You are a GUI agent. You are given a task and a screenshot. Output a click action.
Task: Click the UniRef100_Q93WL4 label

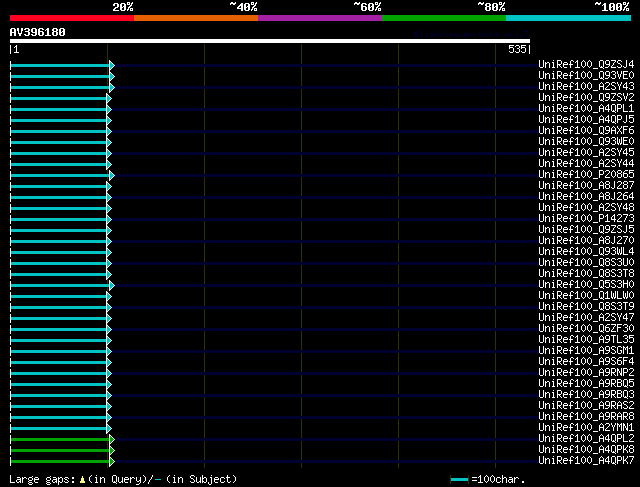pyautogui.click(x=586, y=252)
